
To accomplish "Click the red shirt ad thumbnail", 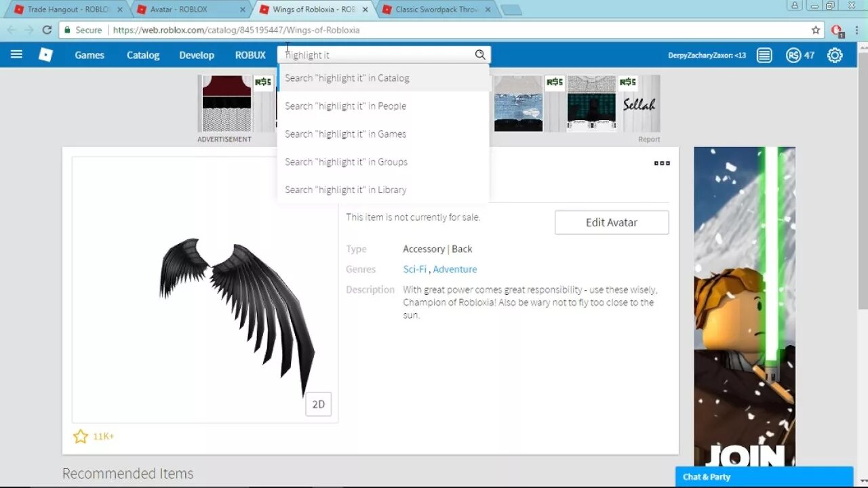I will pyautogui.click(x=226, y=103).
